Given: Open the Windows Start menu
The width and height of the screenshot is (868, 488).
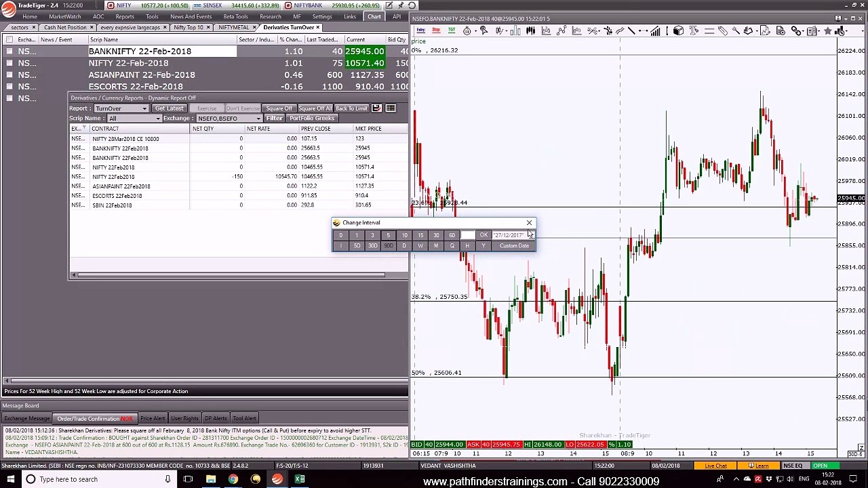Looking at the screenshot, I should pyautogui.click(x=9, y=479).
